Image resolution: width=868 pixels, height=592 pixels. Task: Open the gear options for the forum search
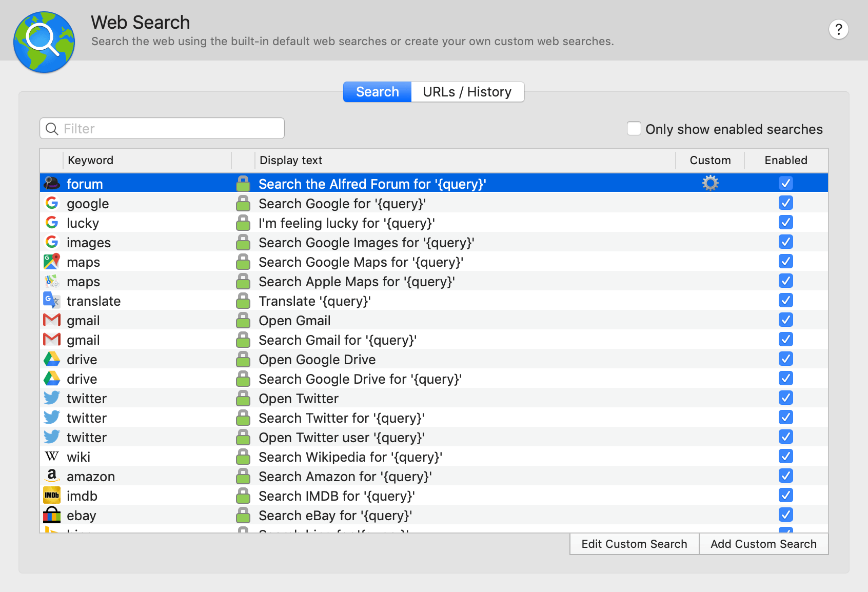click(x=710, y=183)
